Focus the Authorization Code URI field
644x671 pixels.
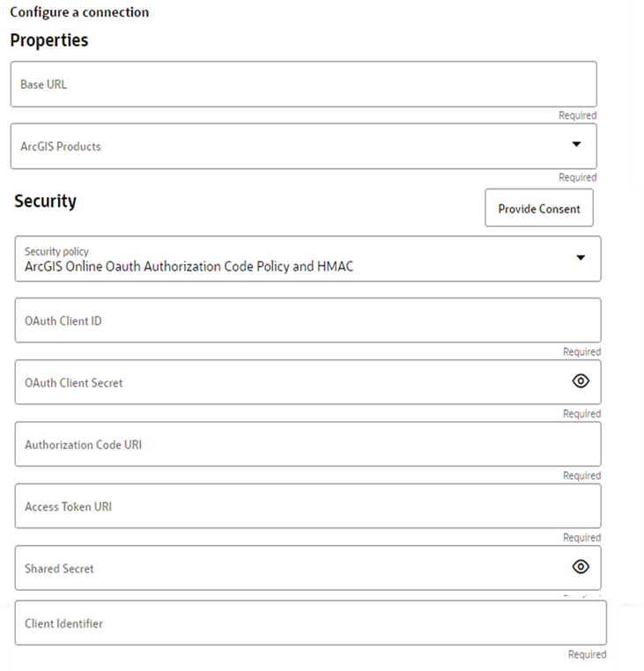click(x=308, y=445)
